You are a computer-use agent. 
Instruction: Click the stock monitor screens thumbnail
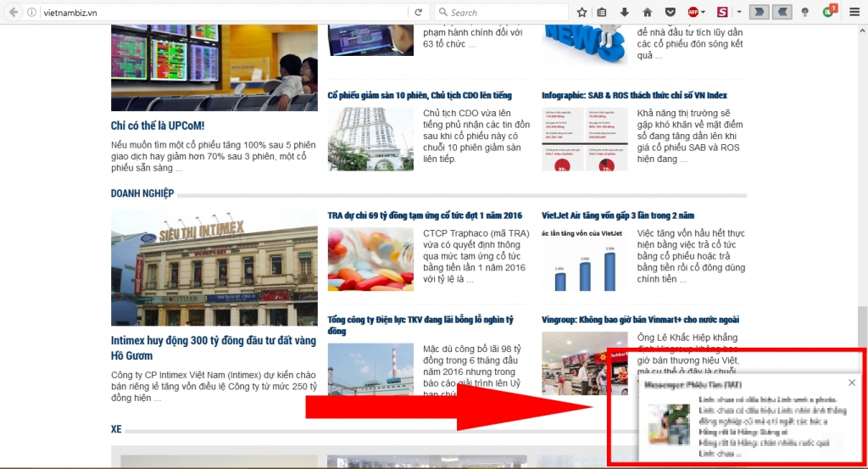(370, 40)
